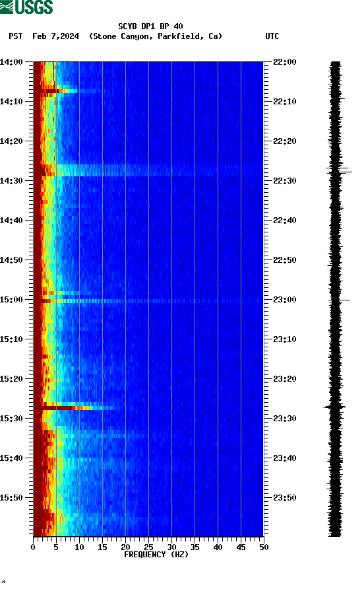Click the 15 Hz frequency tick label
This screenshot has width=364, height=589.
tap(102, 547)
